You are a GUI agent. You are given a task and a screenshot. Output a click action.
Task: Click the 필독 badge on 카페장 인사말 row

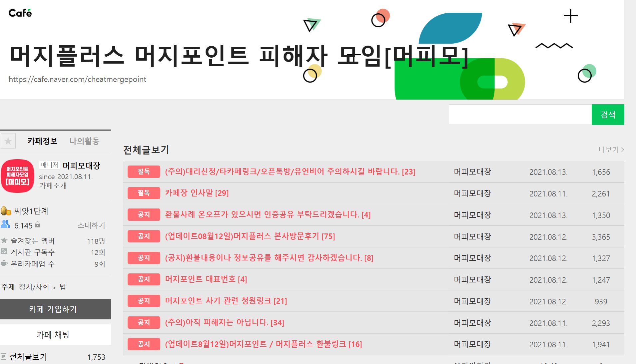(144, 193)
